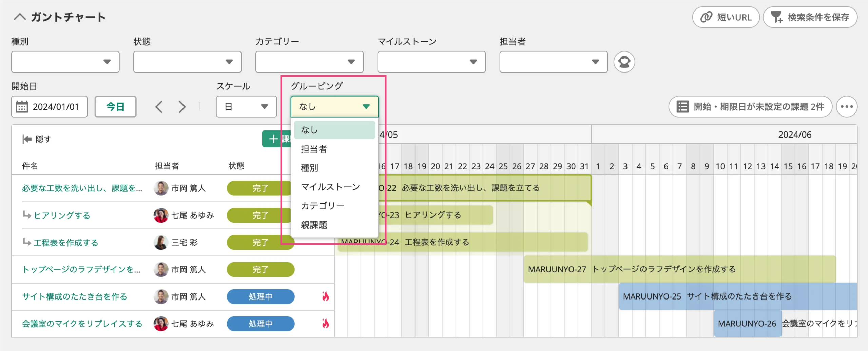Open the 工程表を作成する issue link
The width and height of the screenshot is (868, 351).
[66, 243]
